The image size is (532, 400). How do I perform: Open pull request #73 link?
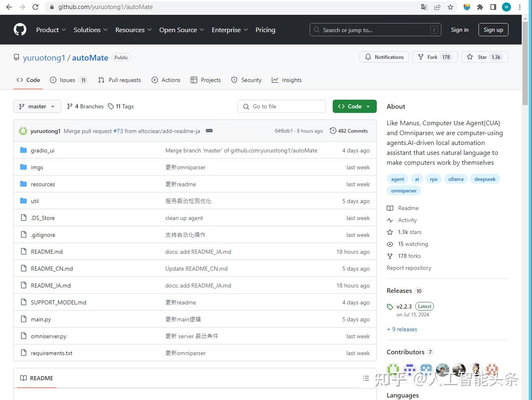pyautogui.click(x=118, y=131)
